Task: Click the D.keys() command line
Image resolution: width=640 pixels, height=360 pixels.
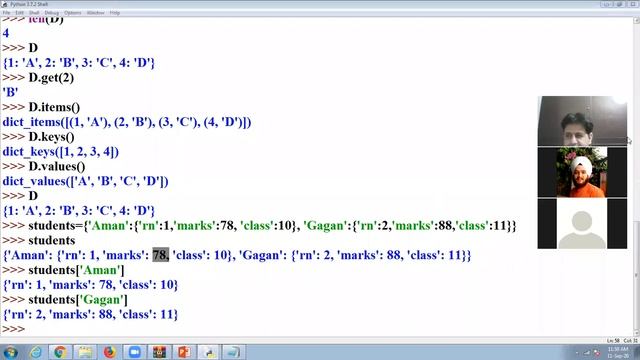Action: tap(38, 137)
